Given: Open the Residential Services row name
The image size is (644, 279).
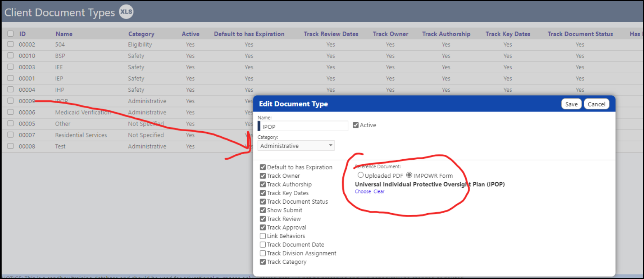Looking at the screenshot, I should [x=81, y=135].
